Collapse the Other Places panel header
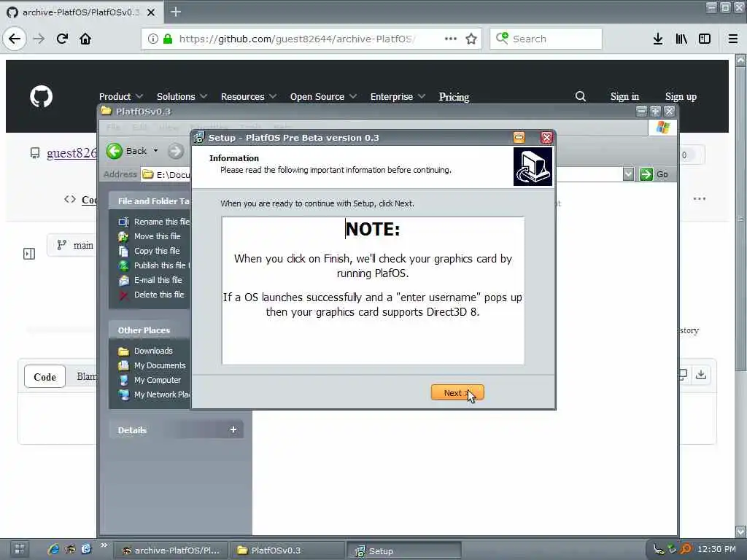The height and width of the screenshot is (560, 747). [149, 330]
